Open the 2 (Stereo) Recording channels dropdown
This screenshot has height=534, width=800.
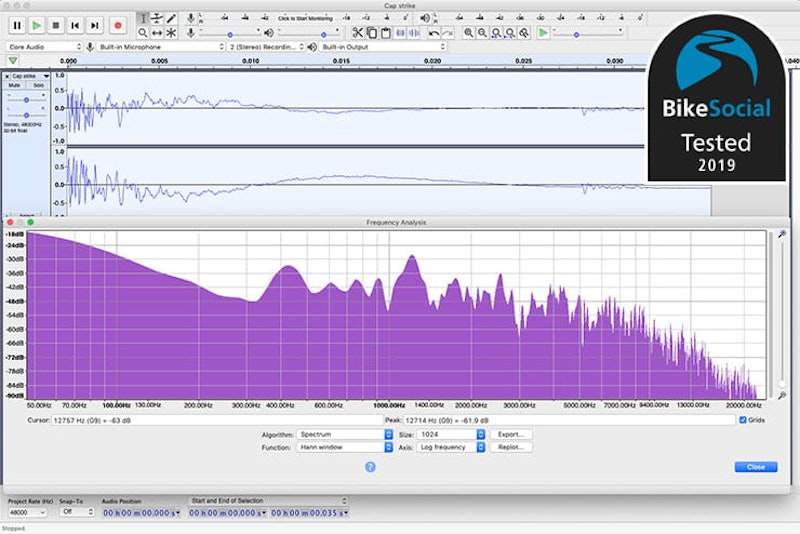pyautogui.click(x=266, y=47)
